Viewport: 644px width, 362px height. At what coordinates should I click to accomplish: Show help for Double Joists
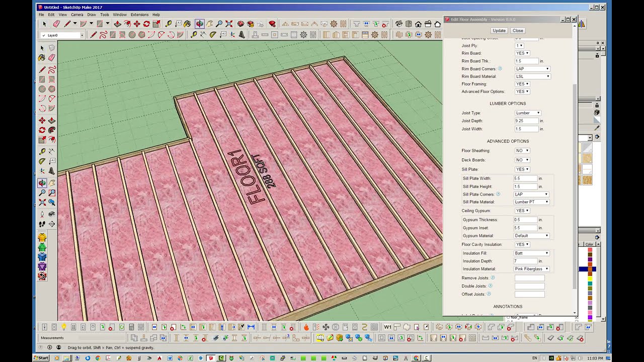(490, 286)
